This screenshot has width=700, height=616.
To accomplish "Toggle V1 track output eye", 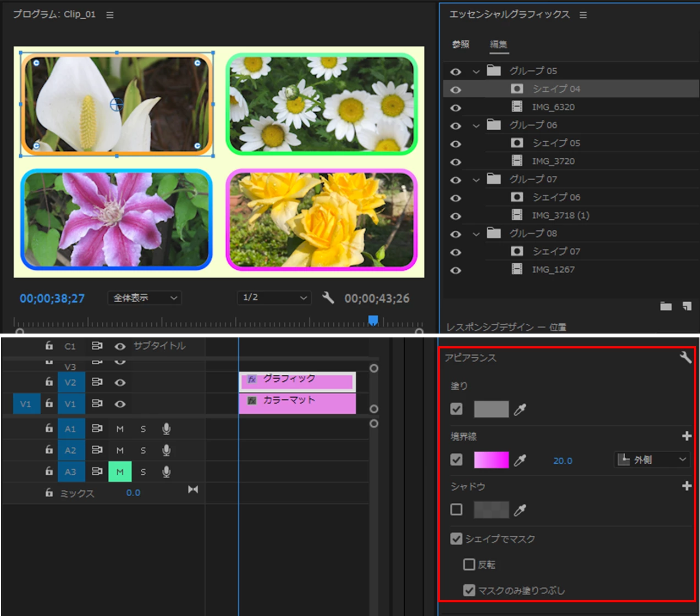I will (x=120, y=404).
